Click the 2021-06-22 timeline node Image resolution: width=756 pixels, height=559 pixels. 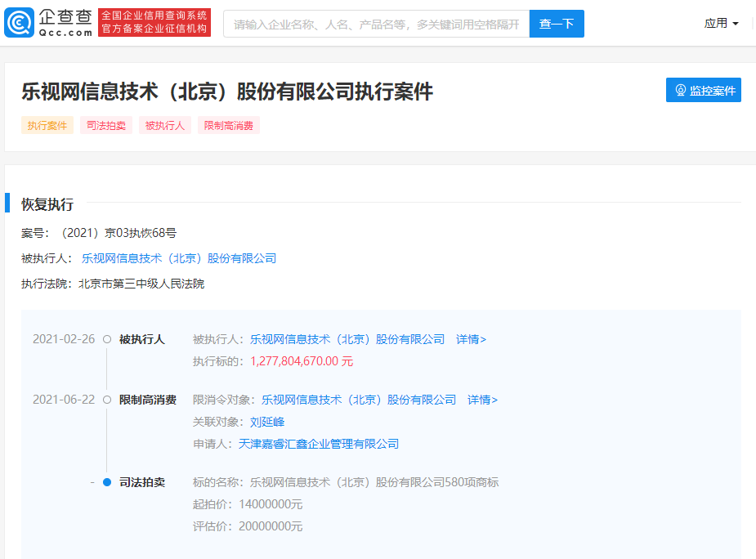click(x=107, y=400)
